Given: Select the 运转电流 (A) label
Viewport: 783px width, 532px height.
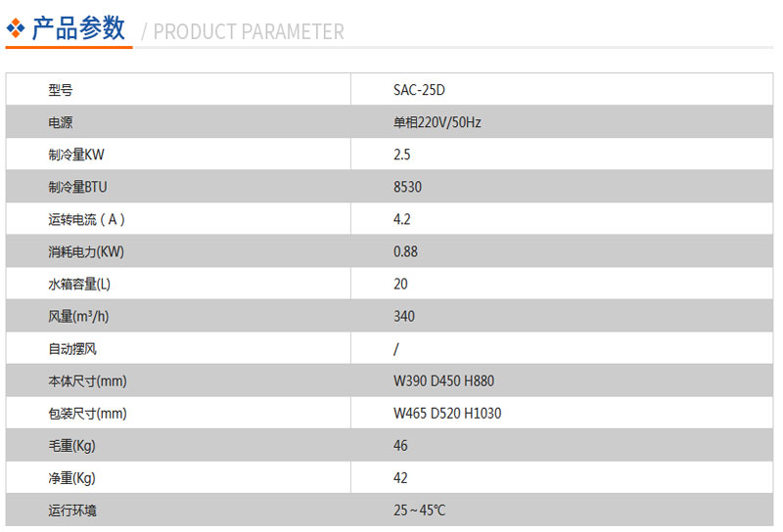Looking at the screenshot, I should pos(86,220).
